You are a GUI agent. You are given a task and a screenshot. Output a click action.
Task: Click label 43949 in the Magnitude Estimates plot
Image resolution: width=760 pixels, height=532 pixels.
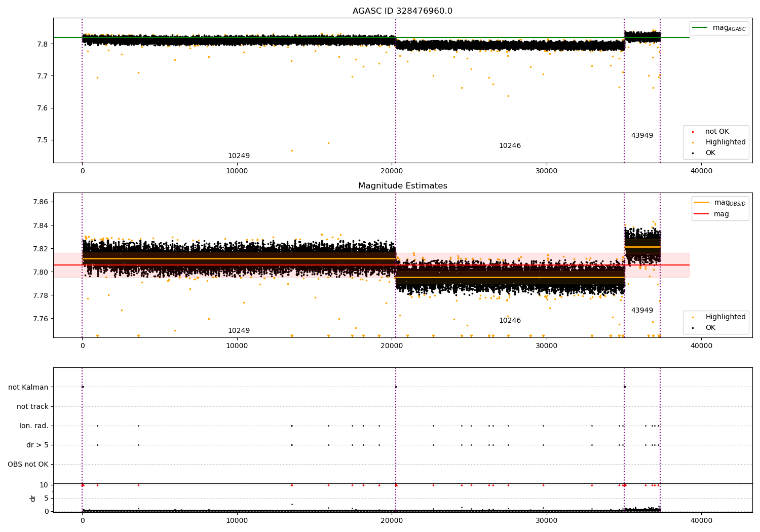[642, 311]
